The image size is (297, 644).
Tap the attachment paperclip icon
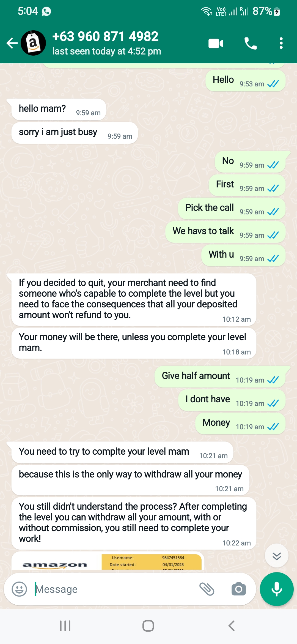click(207, 589)
